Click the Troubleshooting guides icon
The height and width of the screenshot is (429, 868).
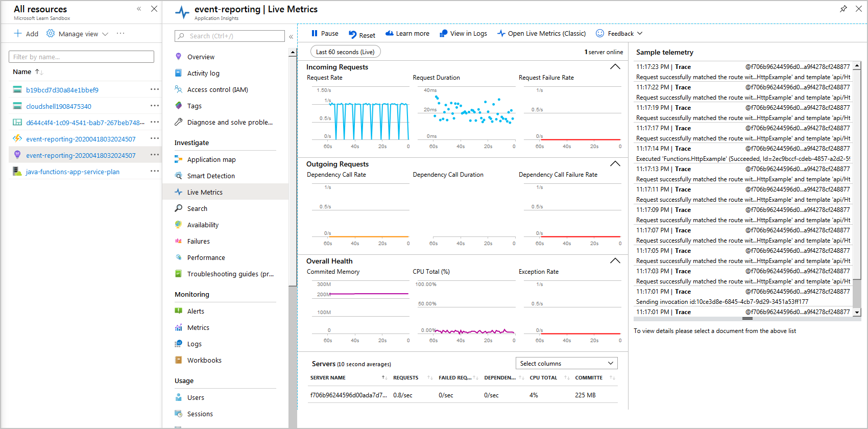pos(178,274)
